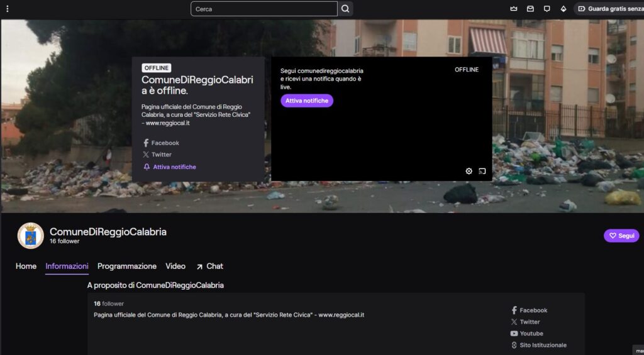Switch to the Home tab

[x=26, y=266]
